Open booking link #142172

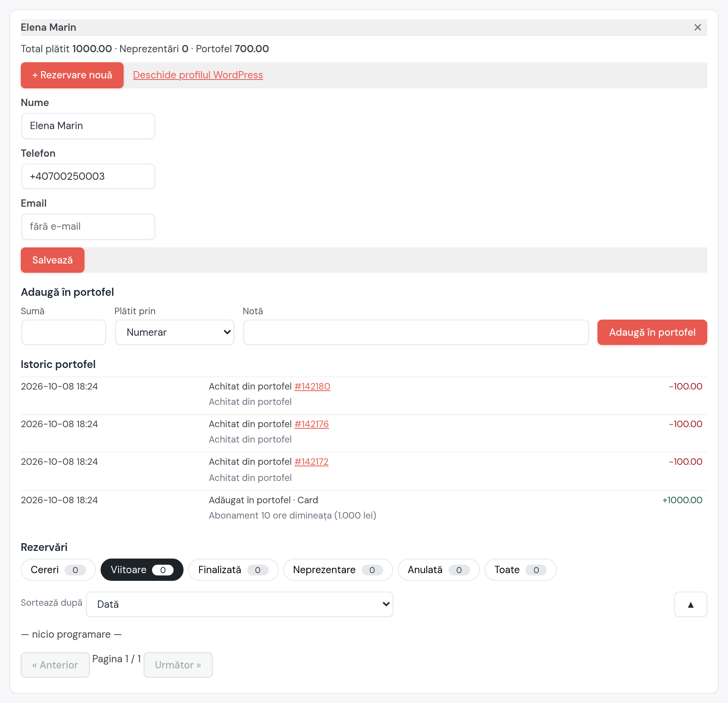311,462
